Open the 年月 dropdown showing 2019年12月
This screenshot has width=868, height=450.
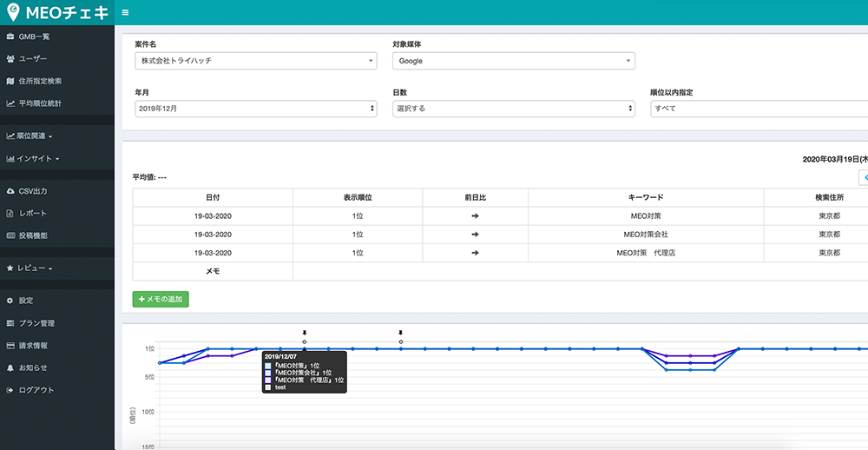click(256, 109)
